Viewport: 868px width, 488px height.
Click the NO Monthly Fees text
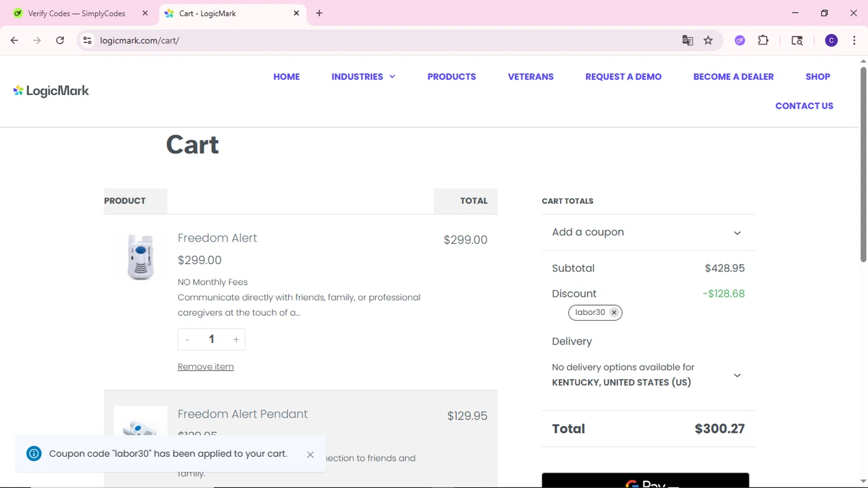click(x=212, y=282)
